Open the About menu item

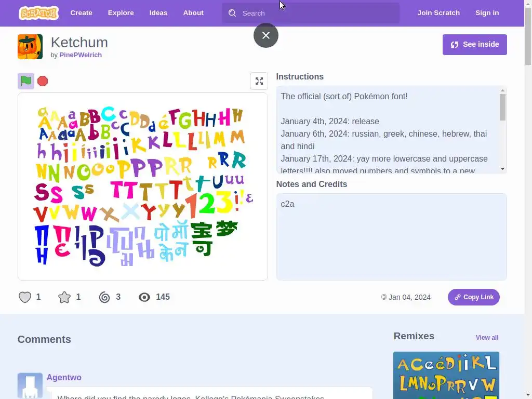(193, 13)
